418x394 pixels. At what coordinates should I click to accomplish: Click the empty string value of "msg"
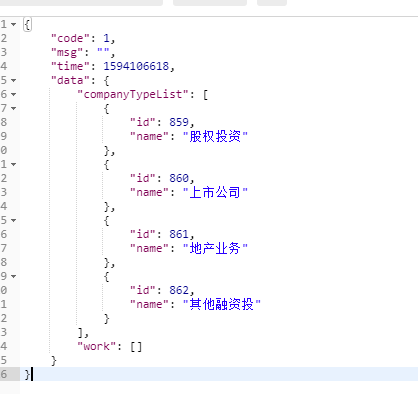pyautogui.click(x=103, y=51)
